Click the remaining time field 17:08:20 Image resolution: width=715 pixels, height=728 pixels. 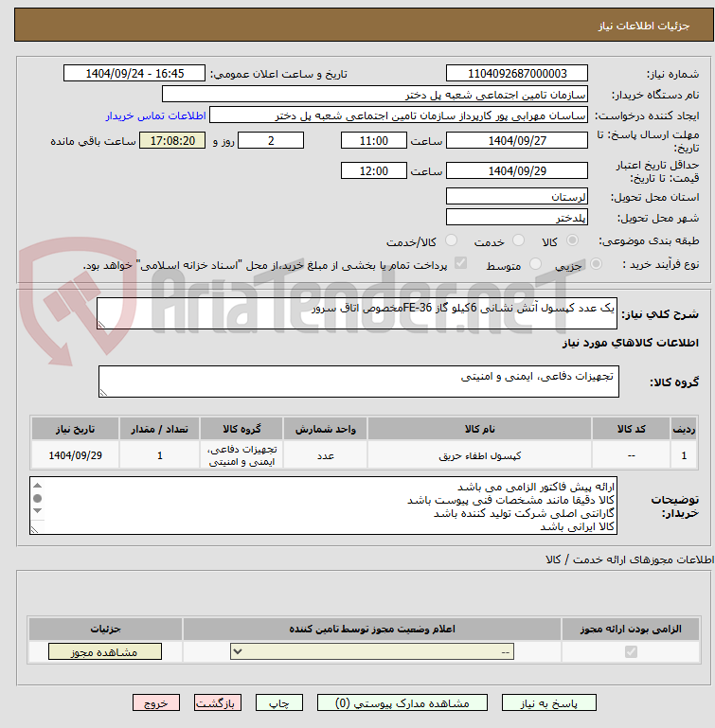pos(172,140)
